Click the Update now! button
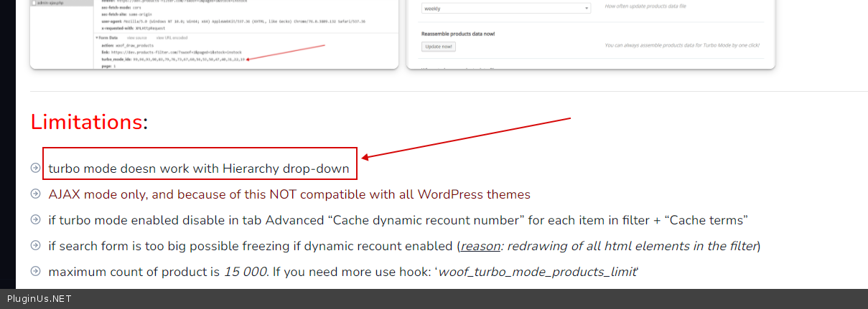 (x=438, y=47)
